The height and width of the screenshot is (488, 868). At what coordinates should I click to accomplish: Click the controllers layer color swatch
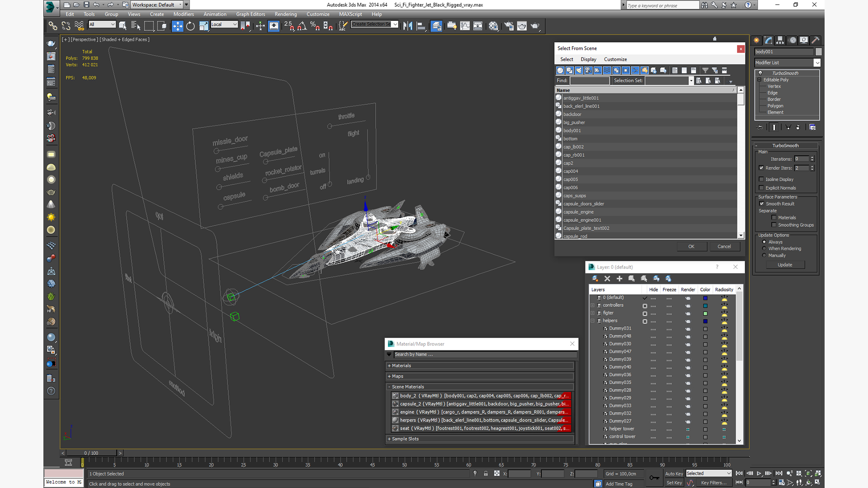tap(705, 306)
